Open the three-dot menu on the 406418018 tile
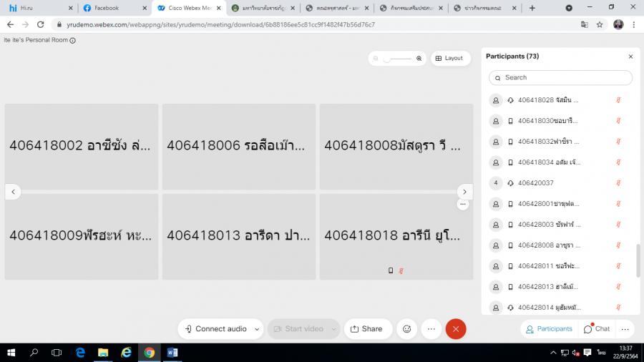The width and height of the screenshot is (644, 362). (x=463, y=205)
